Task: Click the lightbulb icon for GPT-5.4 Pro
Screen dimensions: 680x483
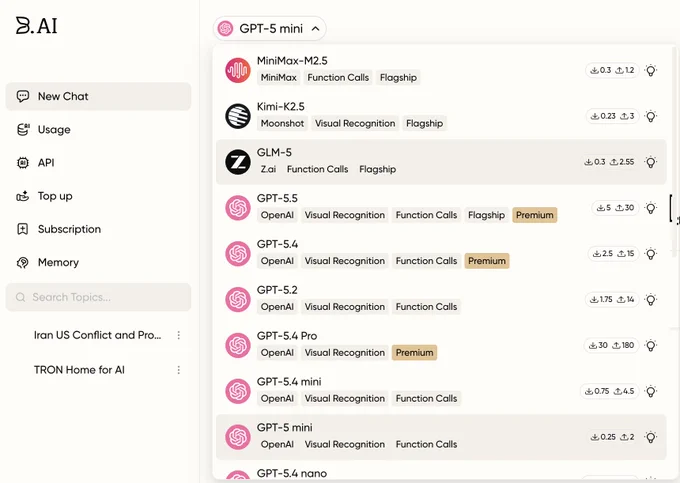Action: point(651,346)
